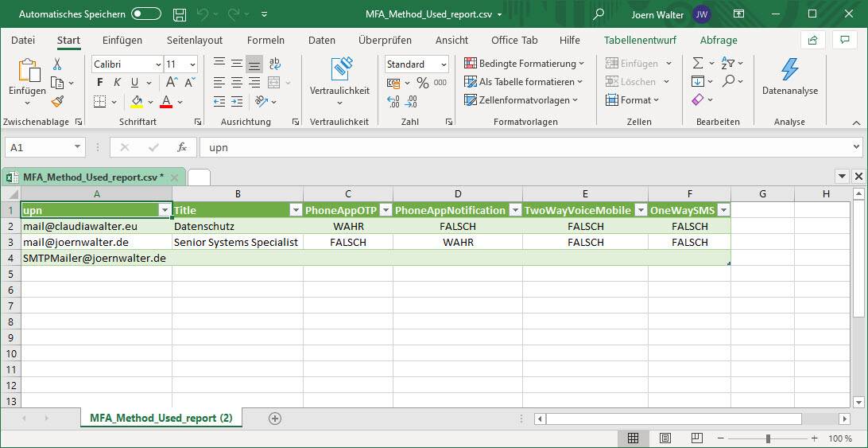Image resolution: width=868 pixels, height=448 pixels.
Task: Apply italic formatting with K button
Action: pyautogui.click(x=117, y=83)
